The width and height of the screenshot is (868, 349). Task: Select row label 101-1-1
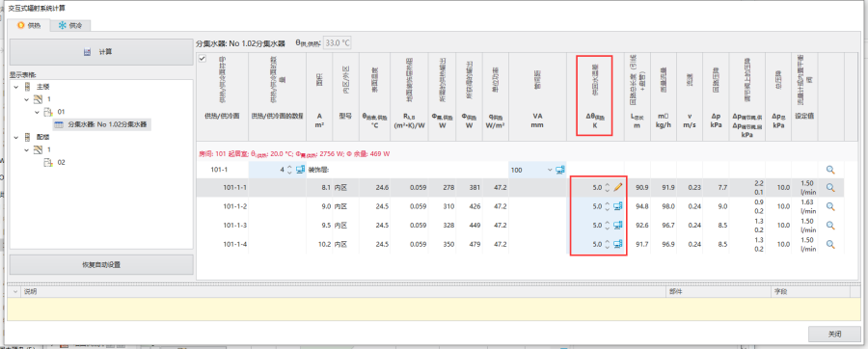pos(235,187)
